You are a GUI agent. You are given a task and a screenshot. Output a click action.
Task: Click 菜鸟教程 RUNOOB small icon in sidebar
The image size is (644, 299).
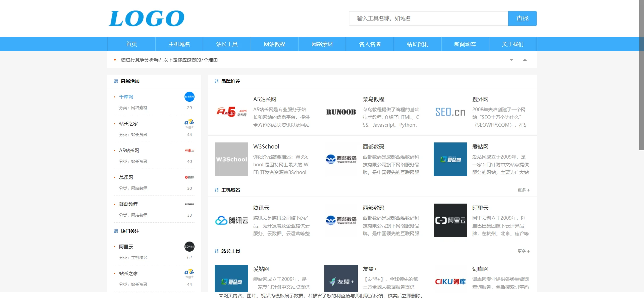(190, 204)
